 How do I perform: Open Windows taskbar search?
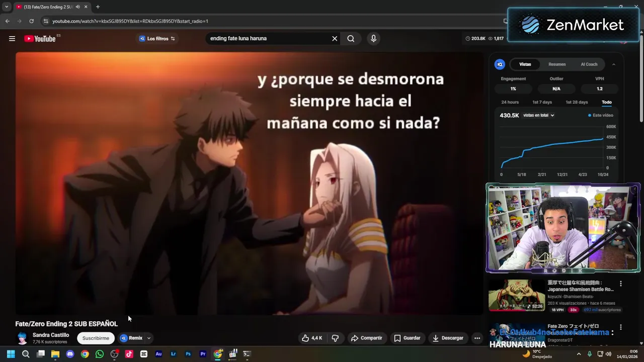[x=26, y=354]
